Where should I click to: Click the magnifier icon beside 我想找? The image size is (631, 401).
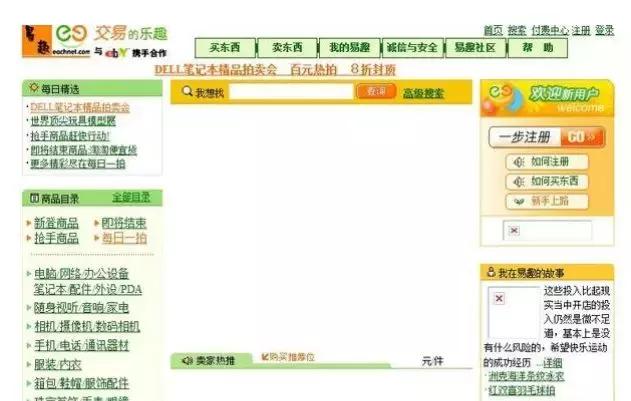[x=187, y=91]
